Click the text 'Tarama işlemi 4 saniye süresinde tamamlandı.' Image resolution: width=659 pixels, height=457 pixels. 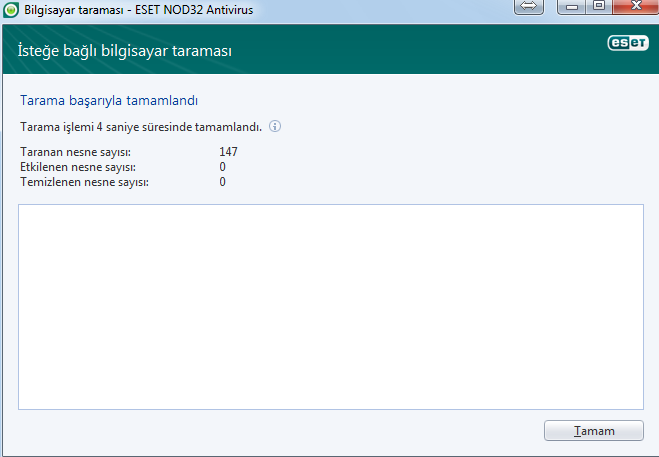point(141,127)
